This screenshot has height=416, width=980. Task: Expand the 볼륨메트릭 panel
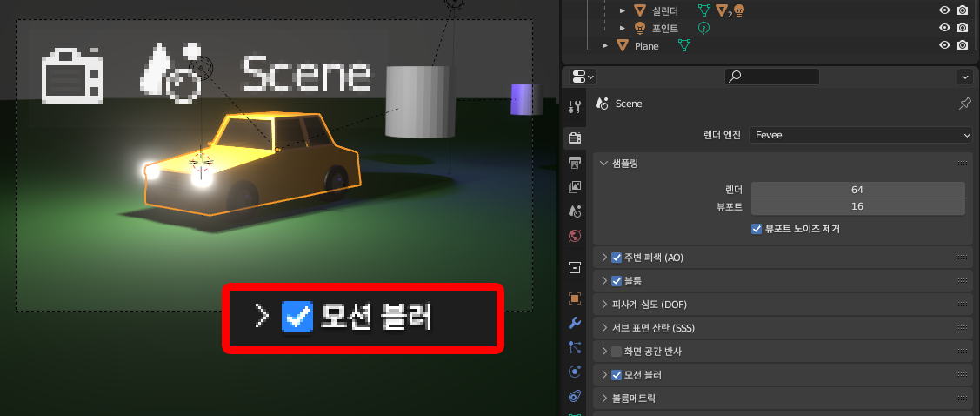604,399
